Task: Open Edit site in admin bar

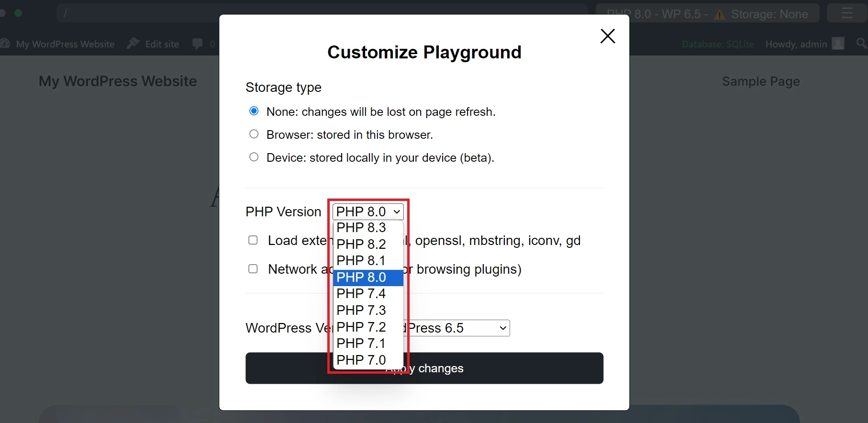Action: (x=153, y=44)
